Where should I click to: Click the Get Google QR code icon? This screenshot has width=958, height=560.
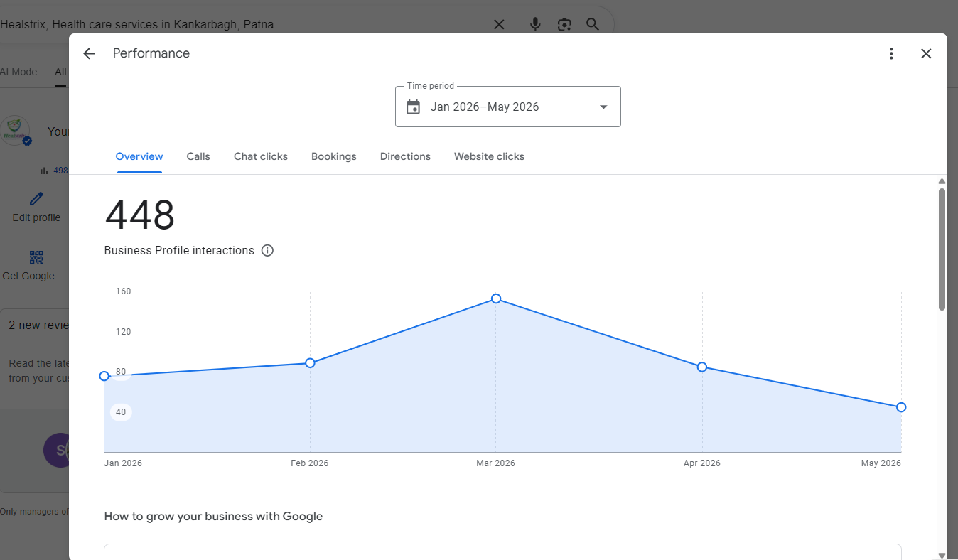36,257
